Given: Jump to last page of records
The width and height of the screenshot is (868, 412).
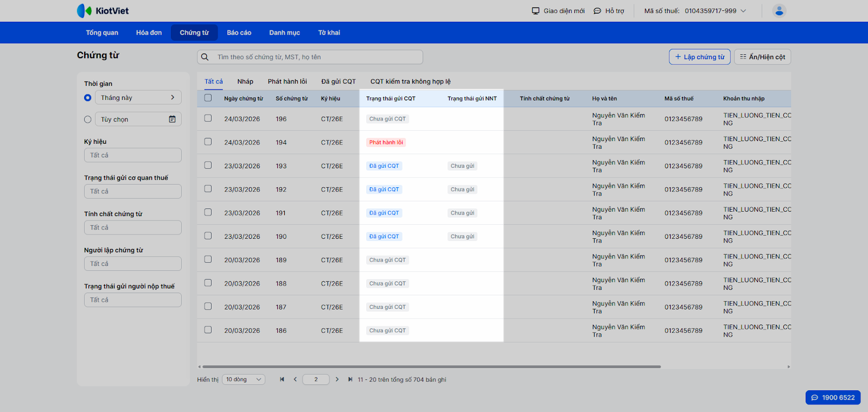Looking at the screenshot, I should point(350,379).
